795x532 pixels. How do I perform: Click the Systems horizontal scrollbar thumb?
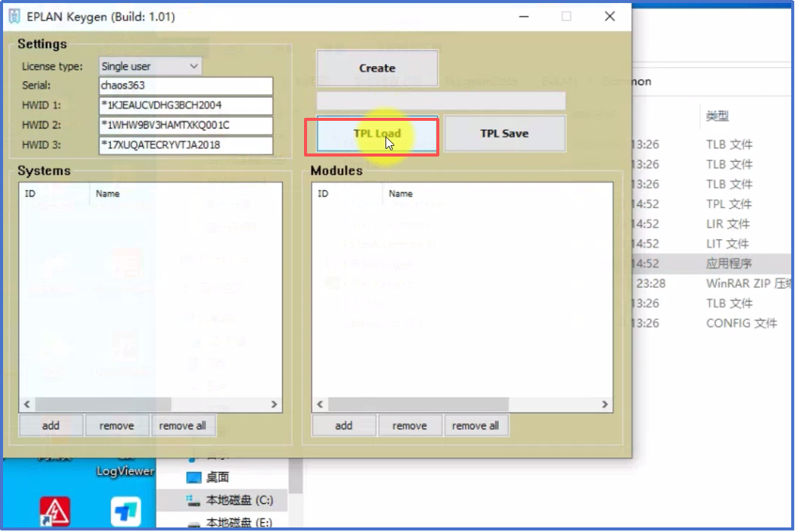(x=103, y=404)
